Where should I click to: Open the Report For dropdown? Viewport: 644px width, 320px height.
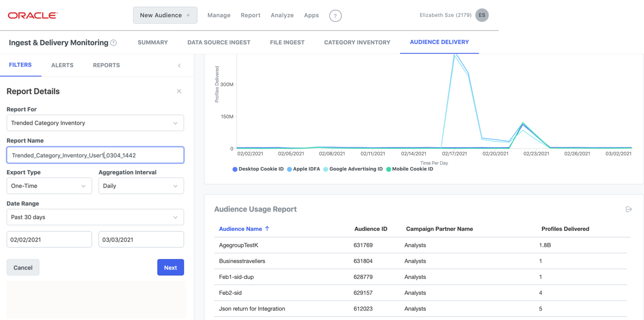click(x=95, y=123)
